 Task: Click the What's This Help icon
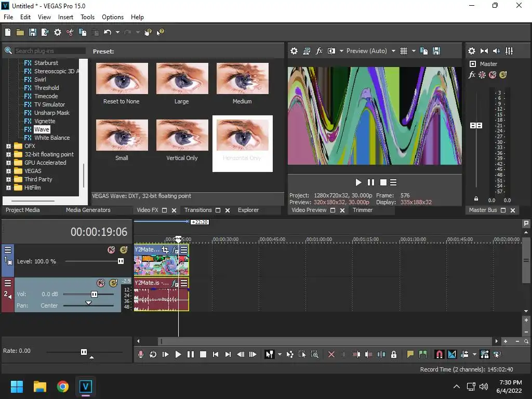pyautogui.click(x=160, y=32)
